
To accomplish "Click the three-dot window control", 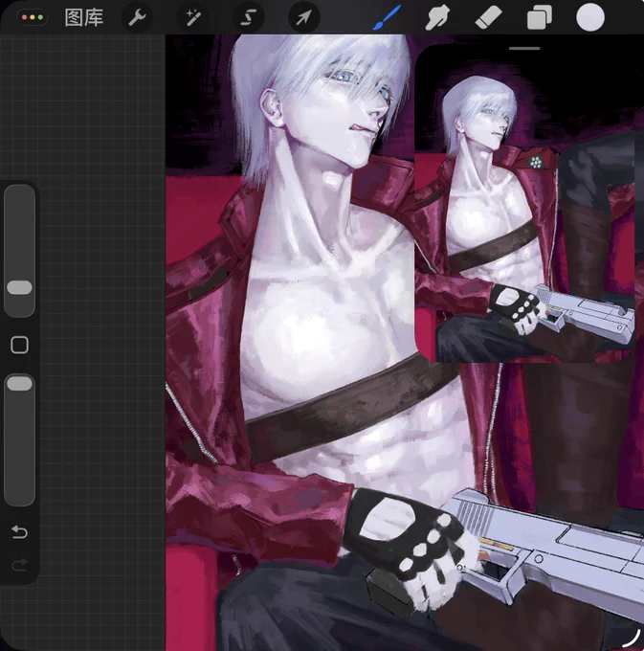I will 33,18.
